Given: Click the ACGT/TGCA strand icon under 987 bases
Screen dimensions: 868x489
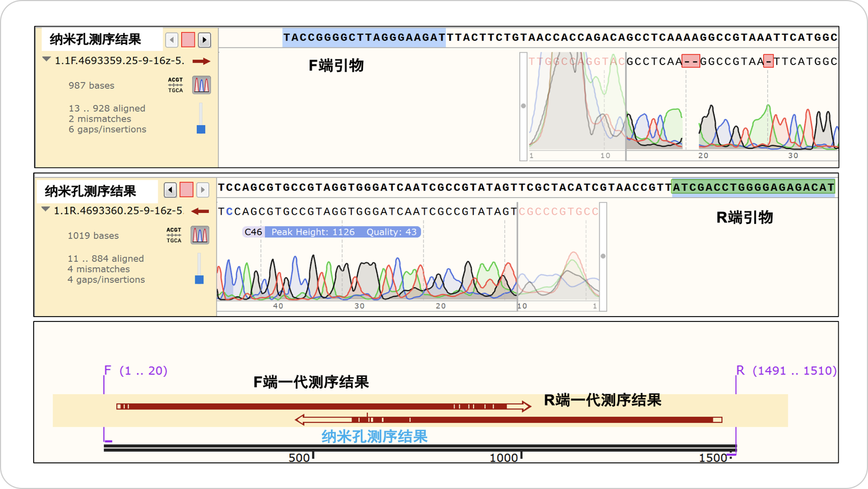Looking at the screenshot, I should (x=175, y=85).
